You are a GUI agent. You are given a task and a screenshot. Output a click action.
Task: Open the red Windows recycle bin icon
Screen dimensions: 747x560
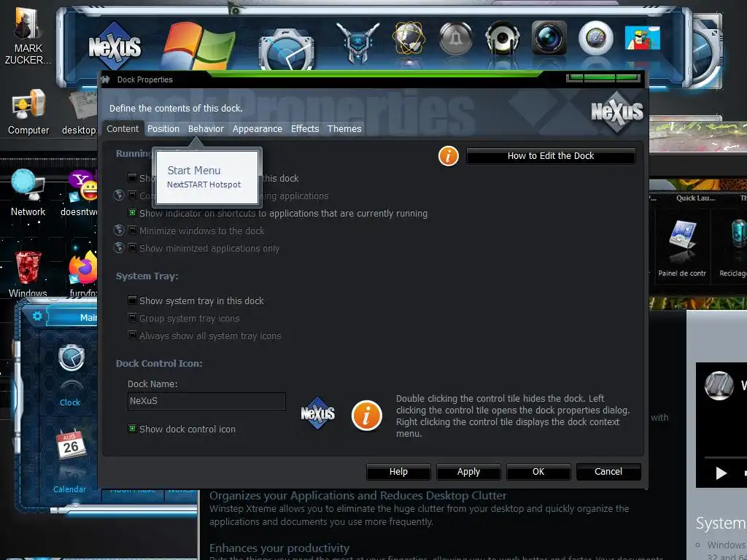click(28, 274)
